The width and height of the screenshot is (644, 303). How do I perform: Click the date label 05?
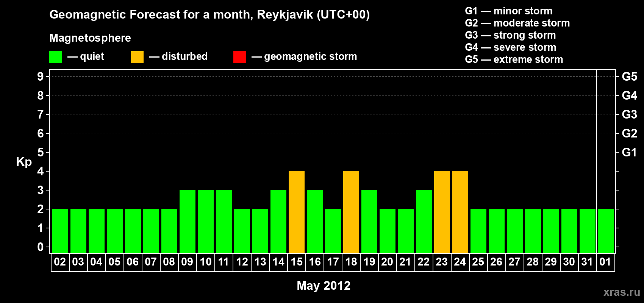[x=114, y=262]
